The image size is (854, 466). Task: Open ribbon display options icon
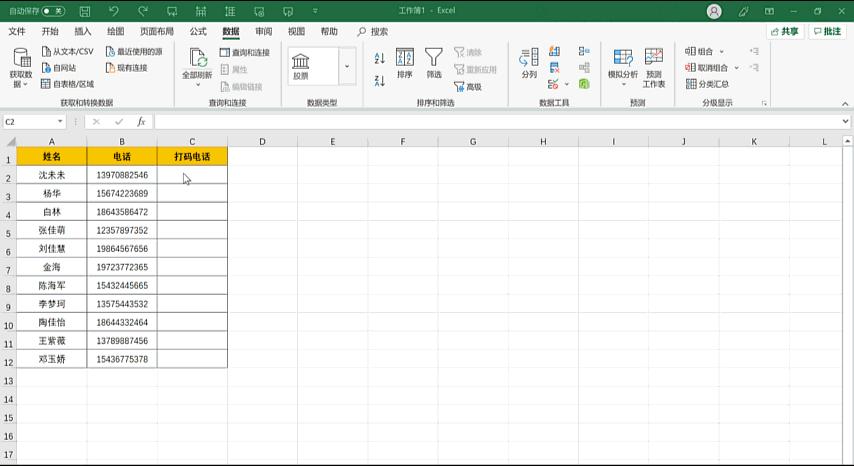click(769, 11)
